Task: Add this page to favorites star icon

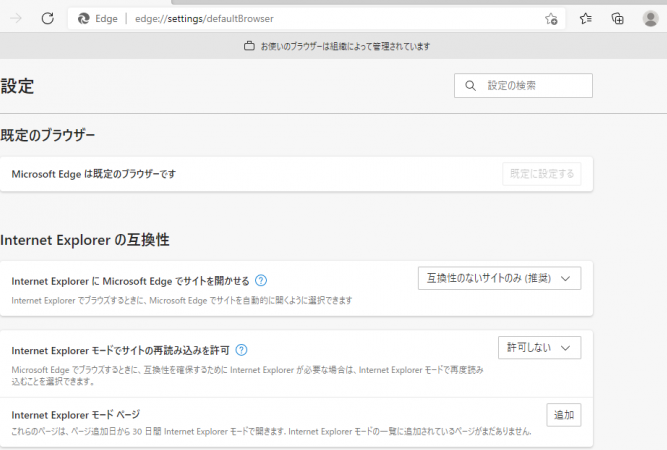Action: pos(551,19)
